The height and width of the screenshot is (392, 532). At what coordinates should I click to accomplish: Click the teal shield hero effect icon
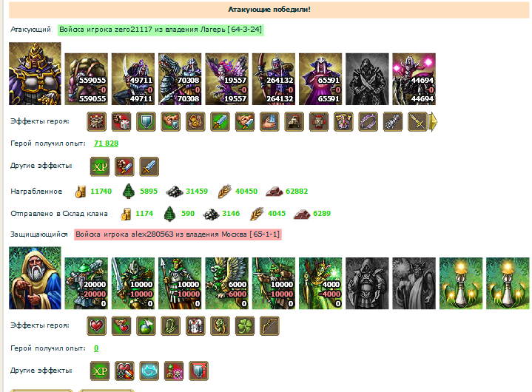(147, 121)
